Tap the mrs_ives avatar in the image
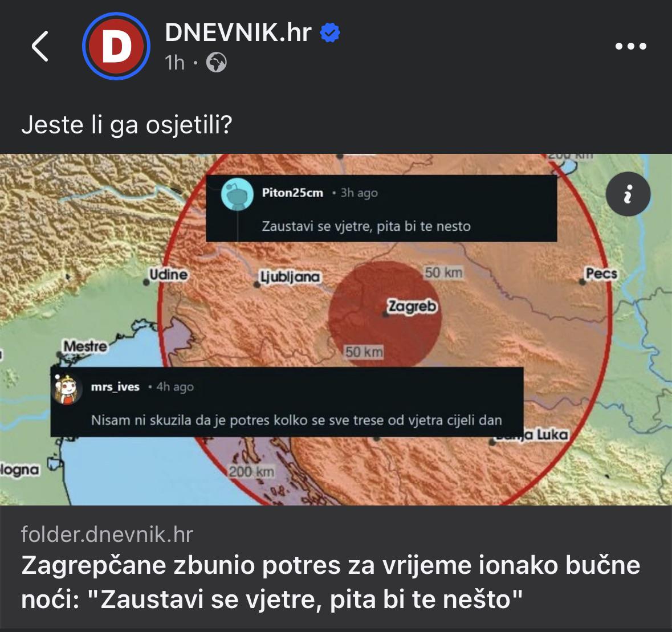 [67, 389]
